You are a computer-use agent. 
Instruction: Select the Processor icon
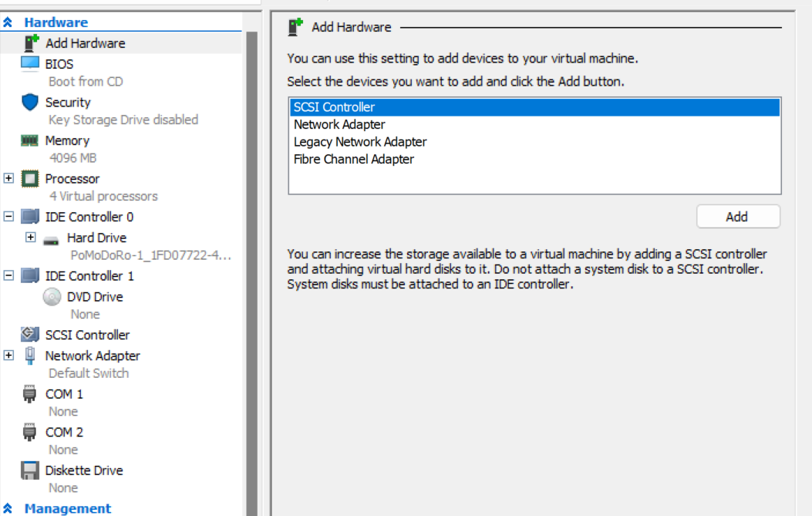(29, 178)
